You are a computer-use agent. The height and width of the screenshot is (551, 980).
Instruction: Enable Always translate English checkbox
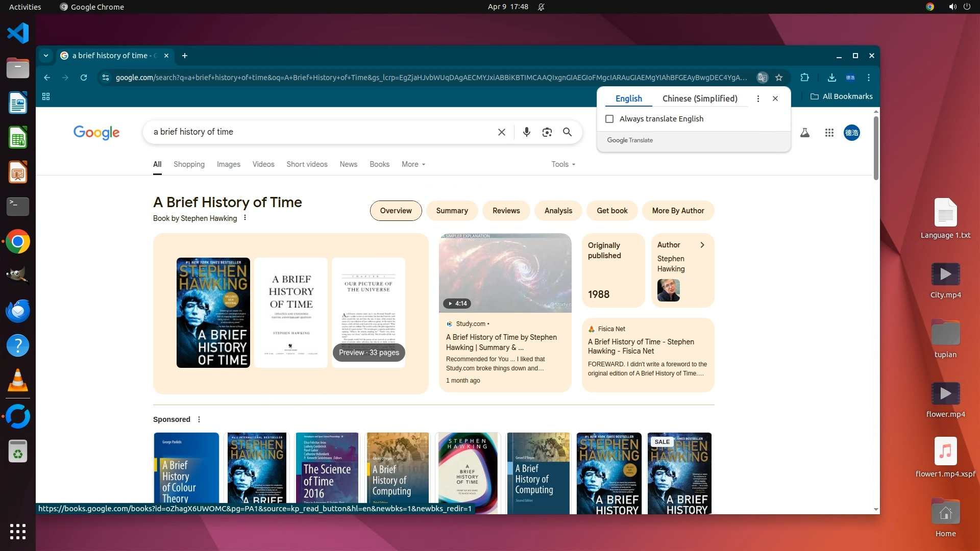pyautogui.click(x=609, y=119)
